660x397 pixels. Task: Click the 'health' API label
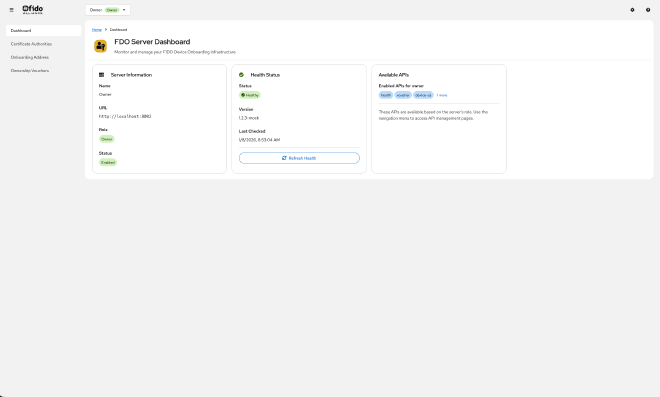point(386,95)
